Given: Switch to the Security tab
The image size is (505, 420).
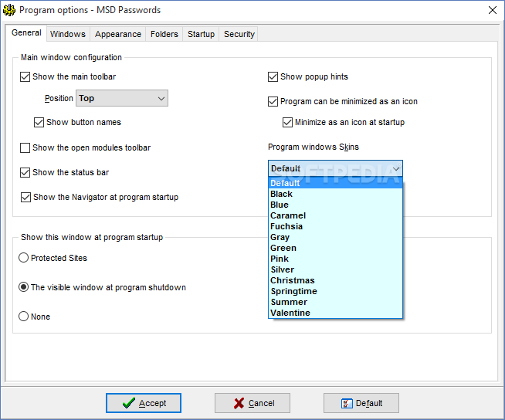Looking at the screenshot, I should coord(239,34).
